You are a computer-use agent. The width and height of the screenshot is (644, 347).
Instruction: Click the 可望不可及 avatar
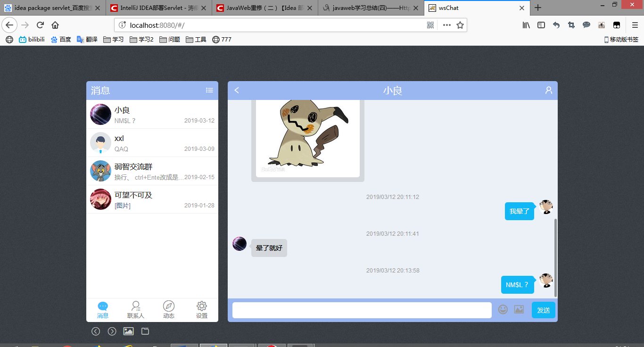point(100,199)
